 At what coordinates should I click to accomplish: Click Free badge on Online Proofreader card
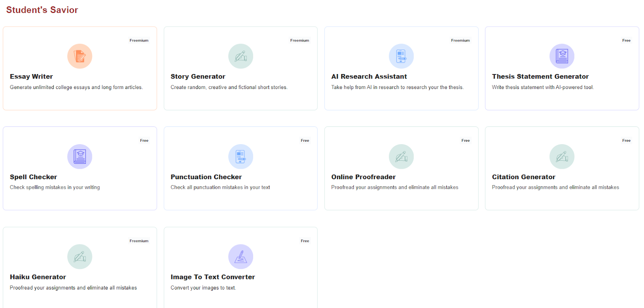[x=466, y=141]
